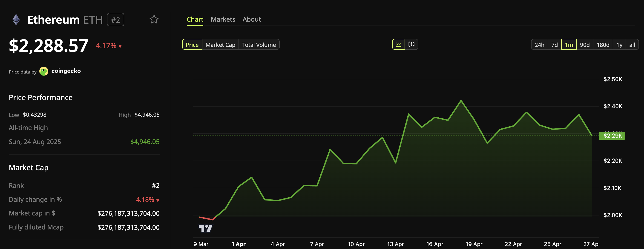Viewport: 644px width, 249px height.
Task: Show the all-time price chart
Action: coord(632,45)
